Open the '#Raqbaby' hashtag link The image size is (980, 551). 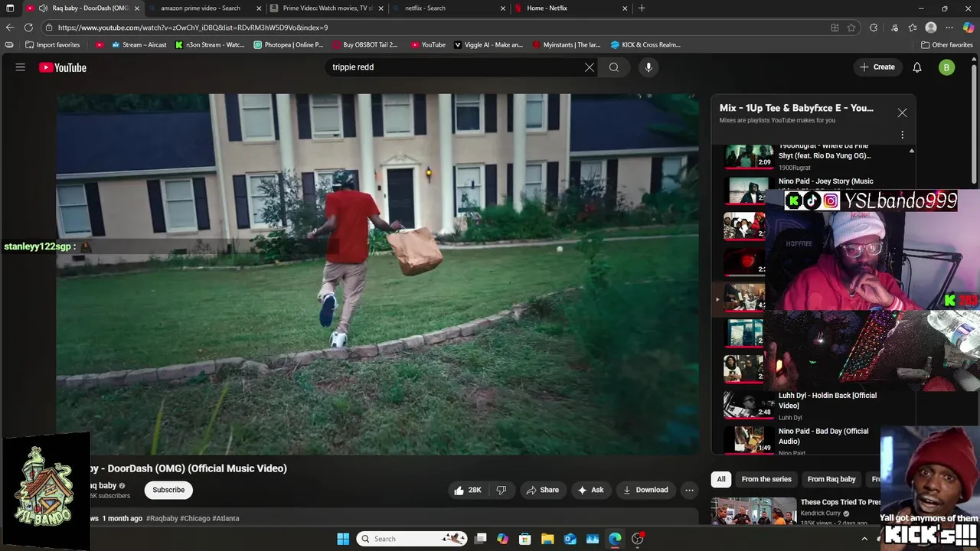point(162,518)
